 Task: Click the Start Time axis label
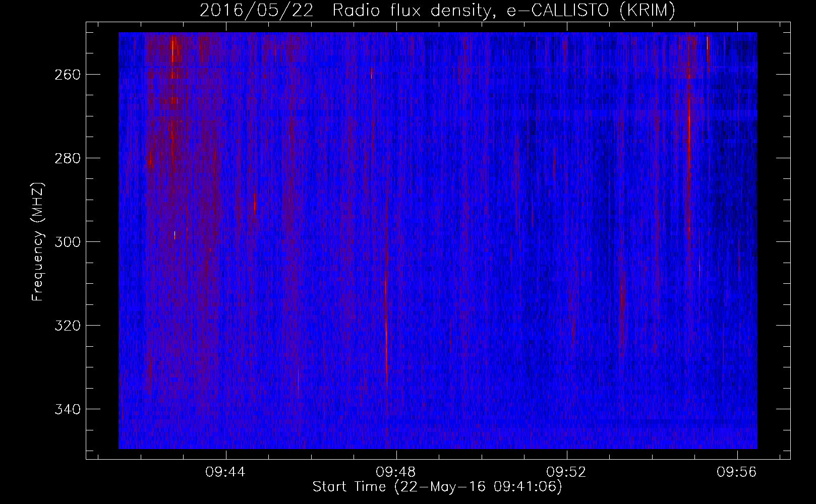pos(437,487)
